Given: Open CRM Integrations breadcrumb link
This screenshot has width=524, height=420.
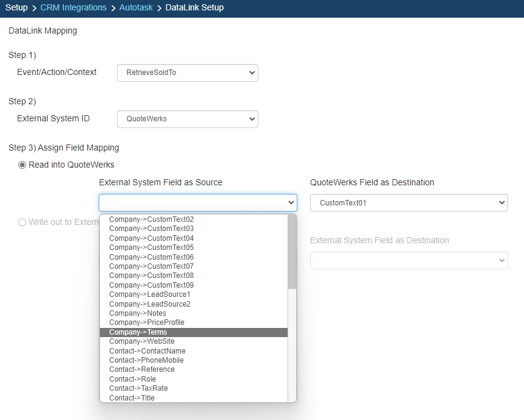Looking at the screenshot, I should pos(73,8).
